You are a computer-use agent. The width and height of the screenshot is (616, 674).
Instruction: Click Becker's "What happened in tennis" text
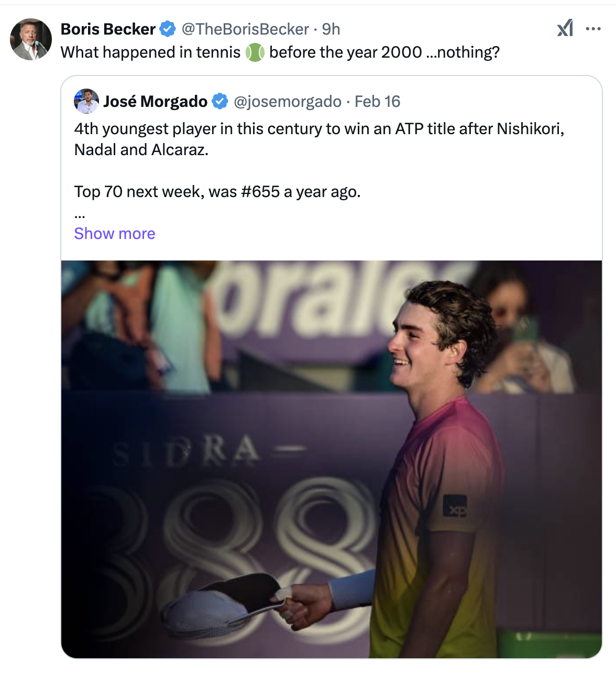coord(150,52)
